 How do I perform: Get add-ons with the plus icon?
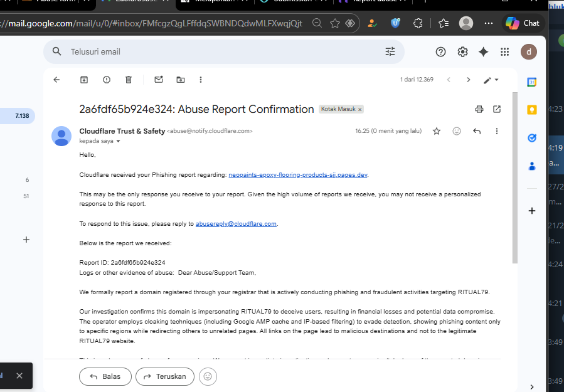532,211
